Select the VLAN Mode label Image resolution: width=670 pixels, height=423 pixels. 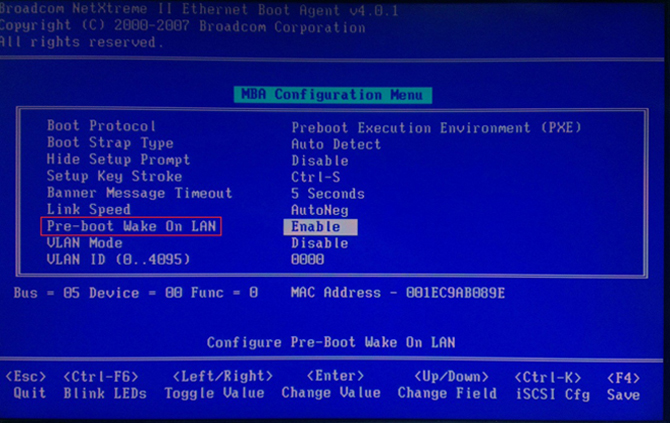(85, 243)
